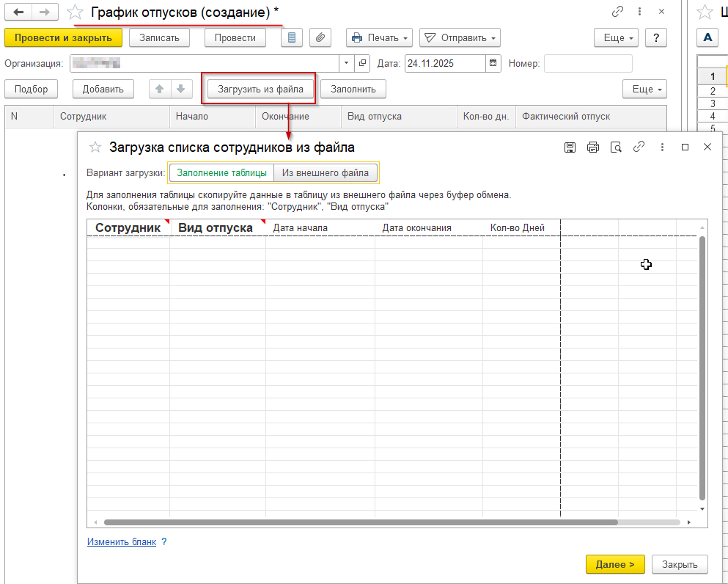Open the three-dot menu of График отпусков
The image size is (728, 584).
tap(640, 12)
